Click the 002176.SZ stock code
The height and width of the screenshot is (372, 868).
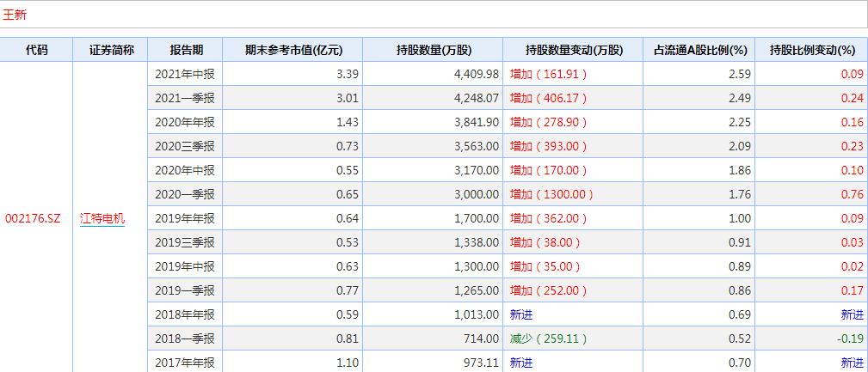33,218
